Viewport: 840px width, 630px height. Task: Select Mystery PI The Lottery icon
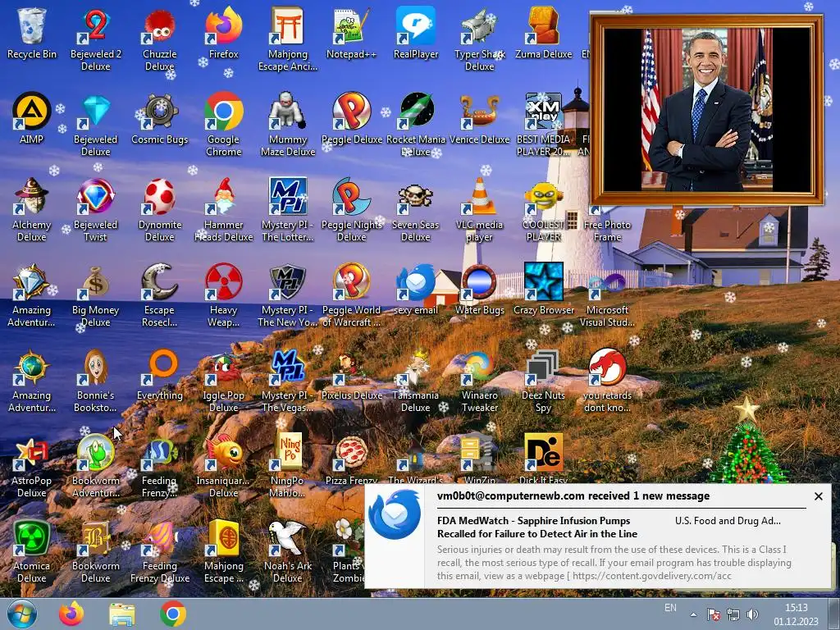point(288,209)
